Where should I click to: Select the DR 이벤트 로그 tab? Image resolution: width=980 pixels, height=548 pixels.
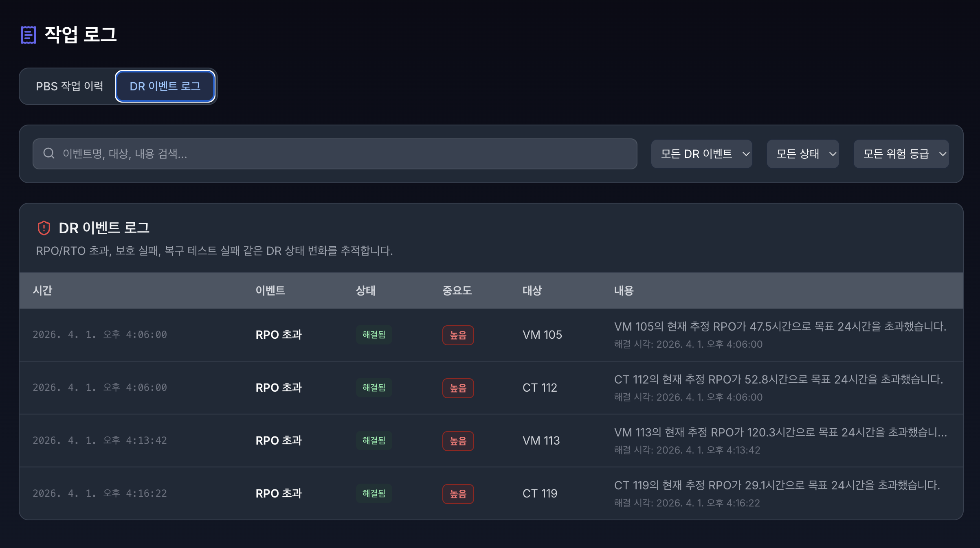tap(165, 86)
